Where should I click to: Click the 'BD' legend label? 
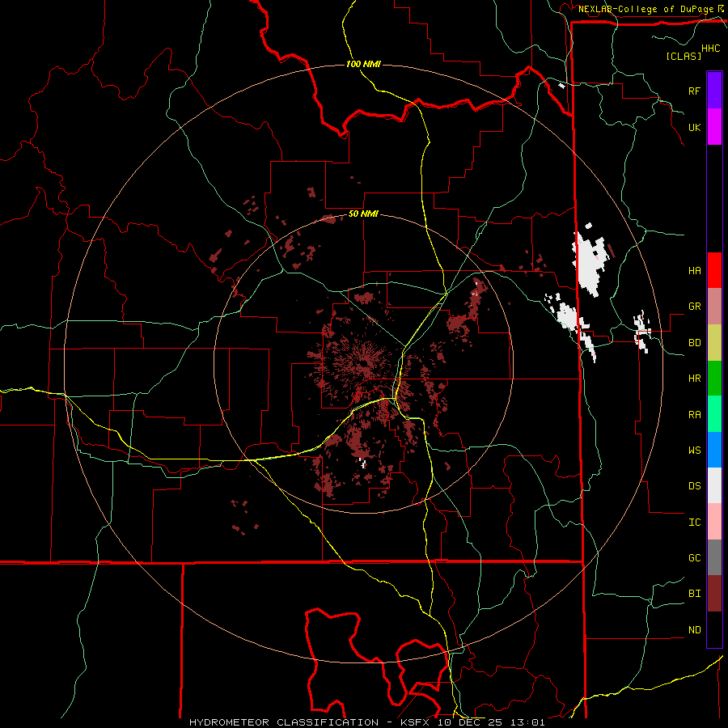click(x=694, y=343)
